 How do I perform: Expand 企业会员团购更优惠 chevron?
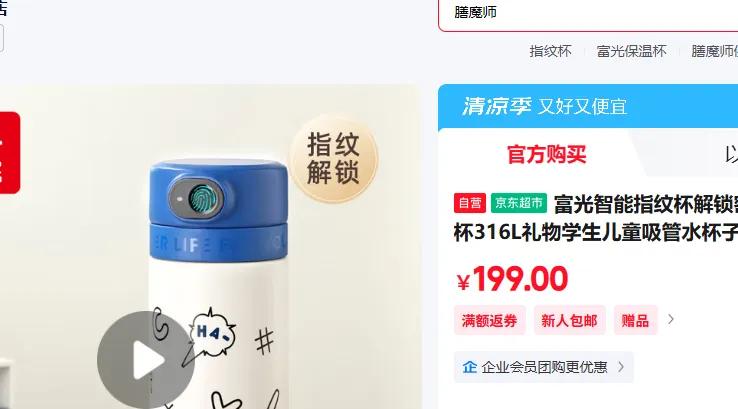point(621,367)
